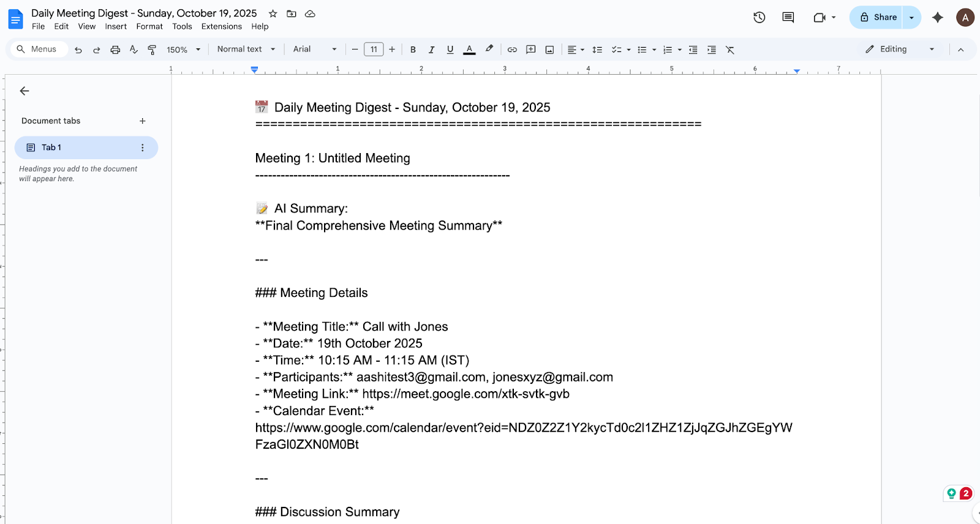
Task: Open the Arial font dropdown
Action: (315, 49)
